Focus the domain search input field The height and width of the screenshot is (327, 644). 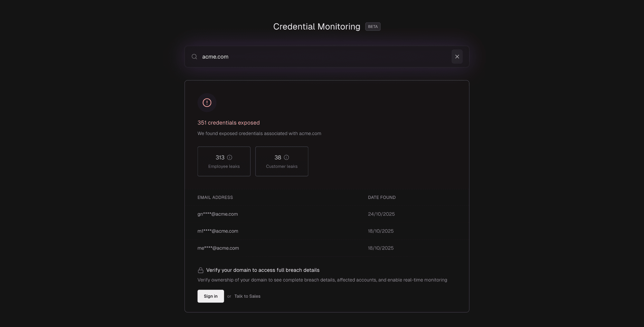tap(322, 57)
